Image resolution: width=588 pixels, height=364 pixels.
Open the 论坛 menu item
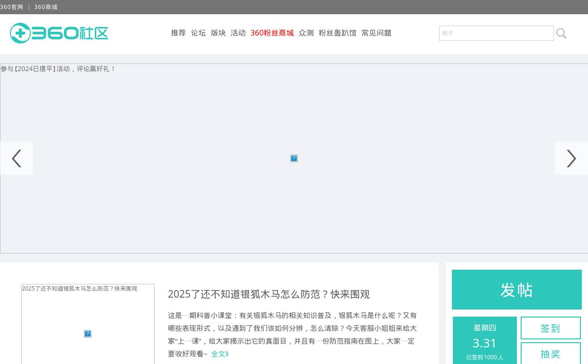pyautogui.click(x=198, y=33)
